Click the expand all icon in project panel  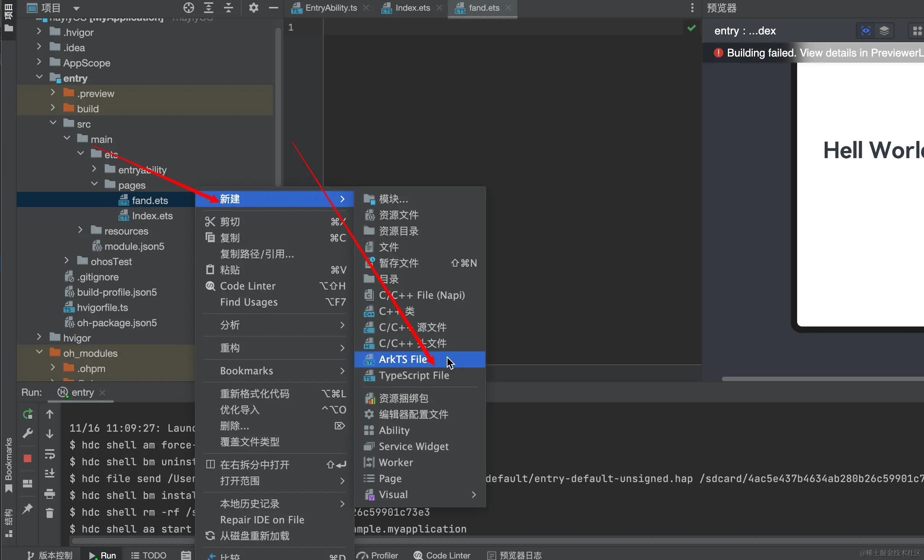tap(209, 8)
